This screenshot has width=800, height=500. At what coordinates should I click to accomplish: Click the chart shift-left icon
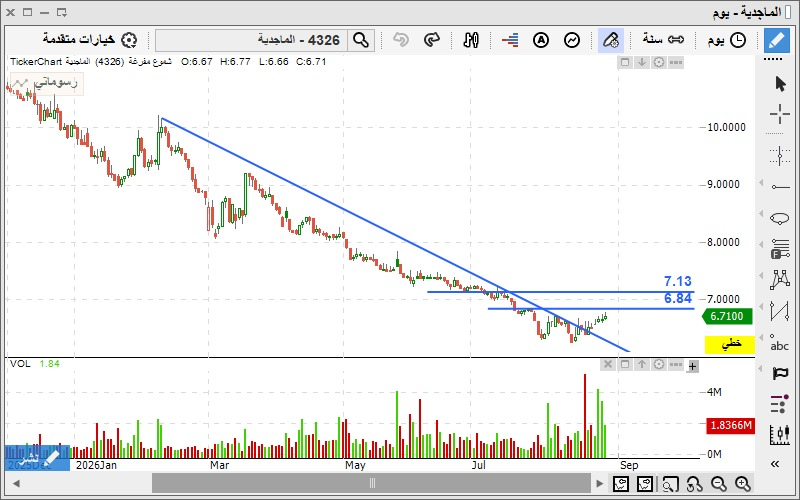pos(621,483)
